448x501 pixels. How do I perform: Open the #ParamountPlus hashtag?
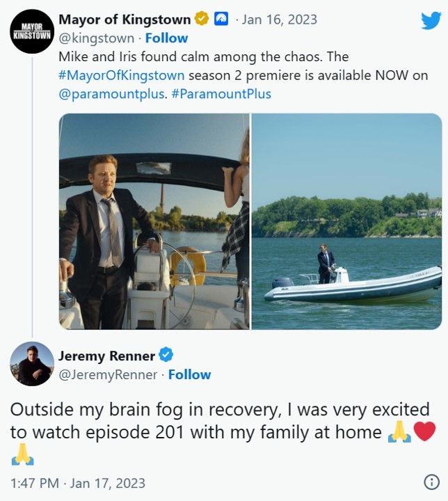(x=220, y=93)
